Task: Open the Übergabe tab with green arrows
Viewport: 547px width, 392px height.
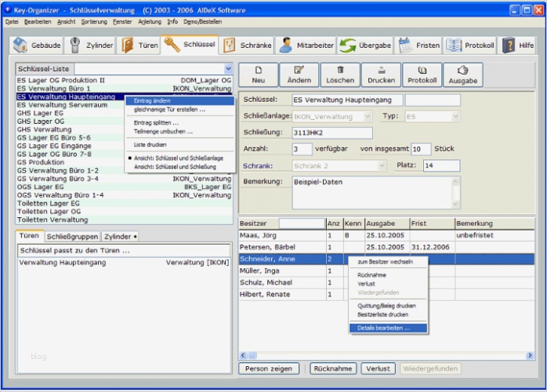Action: pyautogui.click(x=365, y=45)
